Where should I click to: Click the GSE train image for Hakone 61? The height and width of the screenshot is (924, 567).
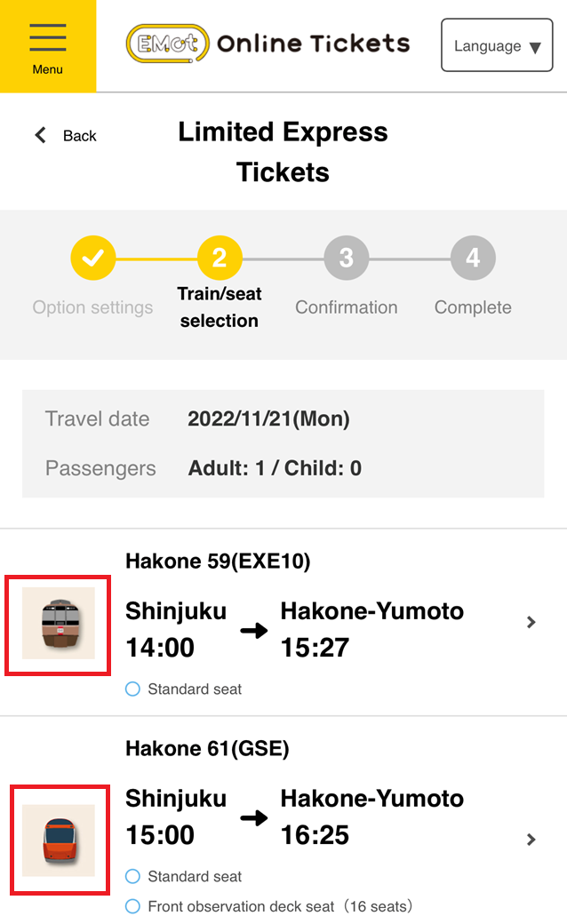[x=58, y=840]
